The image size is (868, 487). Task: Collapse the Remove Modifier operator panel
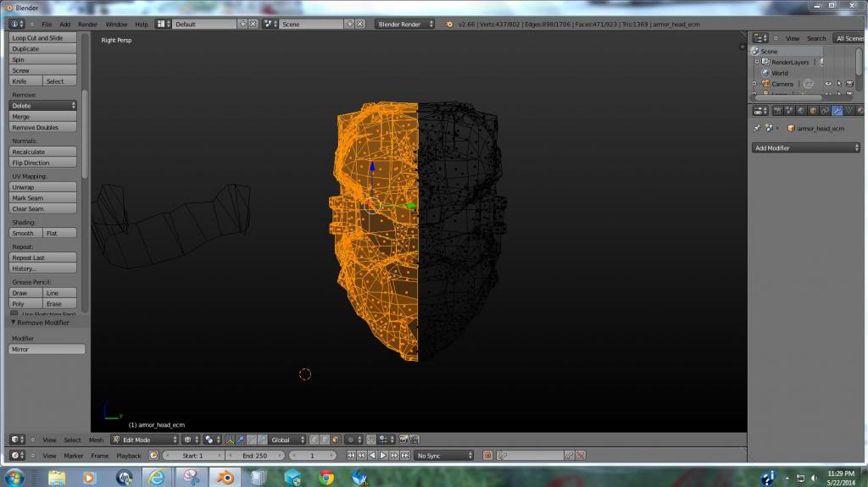(x=14, y=322)
